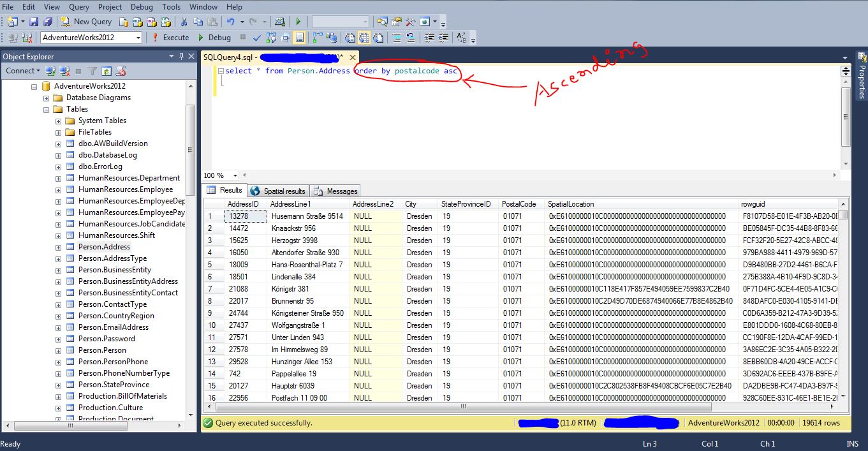Expand the Person.Person table node
The width and height of the screenshot is (868, 451).
tap(57, 350)
